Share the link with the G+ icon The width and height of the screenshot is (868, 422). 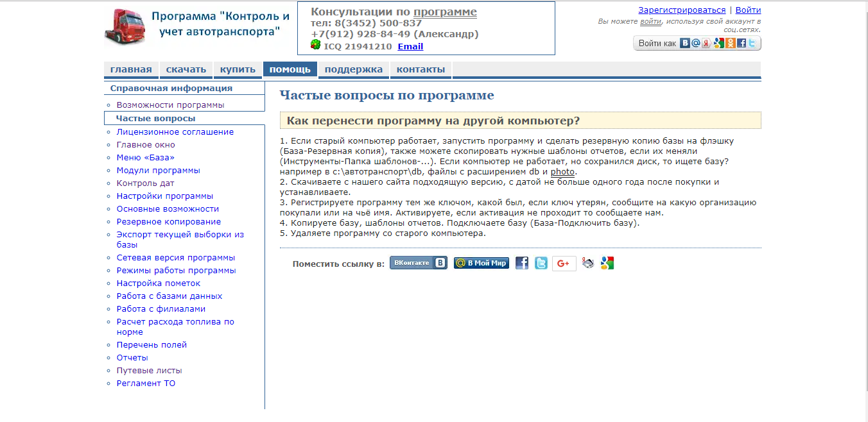[564, 263]
